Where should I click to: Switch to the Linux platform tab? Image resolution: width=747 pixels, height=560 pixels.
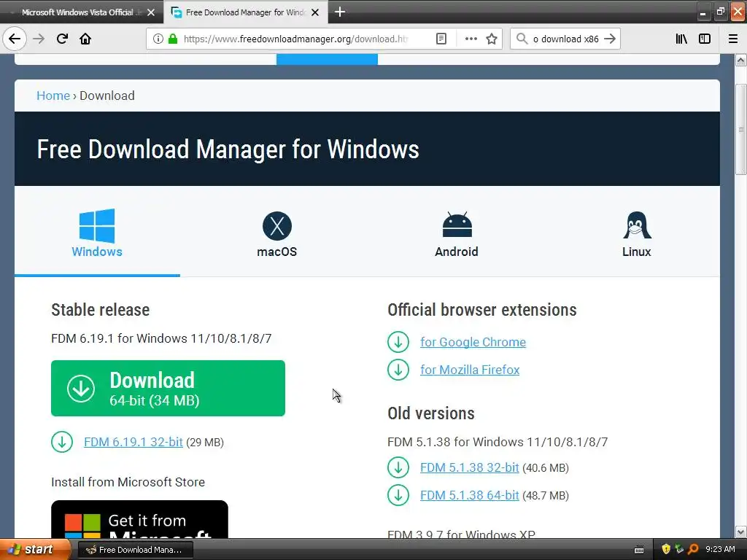(x=636, y=234)
